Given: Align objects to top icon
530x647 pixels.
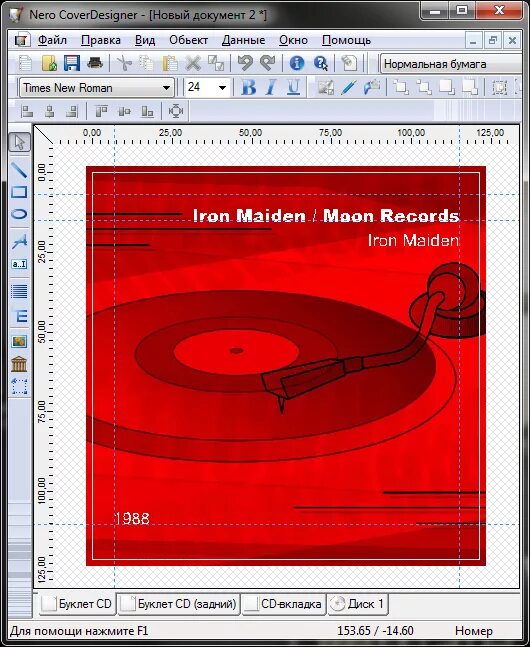Looking at the screenshot, I should click(x=101, y=111).
